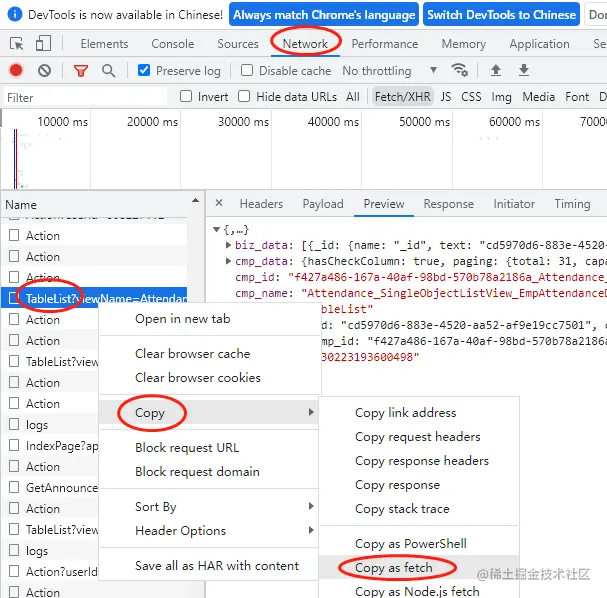Import HAR file with upload arrow
607x598 pixels.
click(496, 70)
